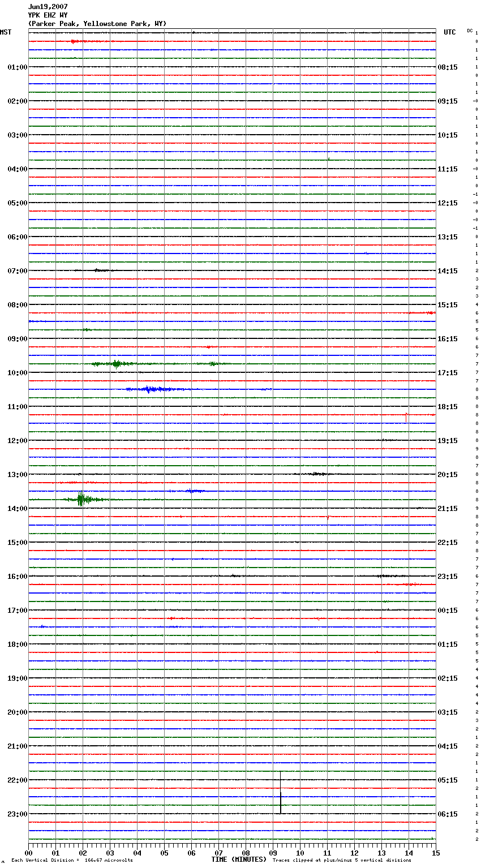Click the MST time zone header
Image resolution: width=481 pixels, height=868 pixels.
pos(6,32)
